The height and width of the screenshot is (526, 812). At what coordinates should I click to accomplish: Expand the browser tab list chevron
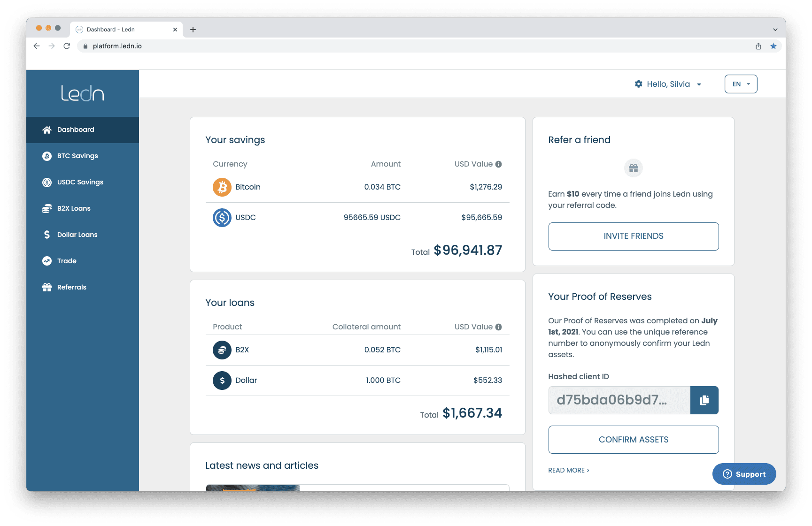coord(775,30)
